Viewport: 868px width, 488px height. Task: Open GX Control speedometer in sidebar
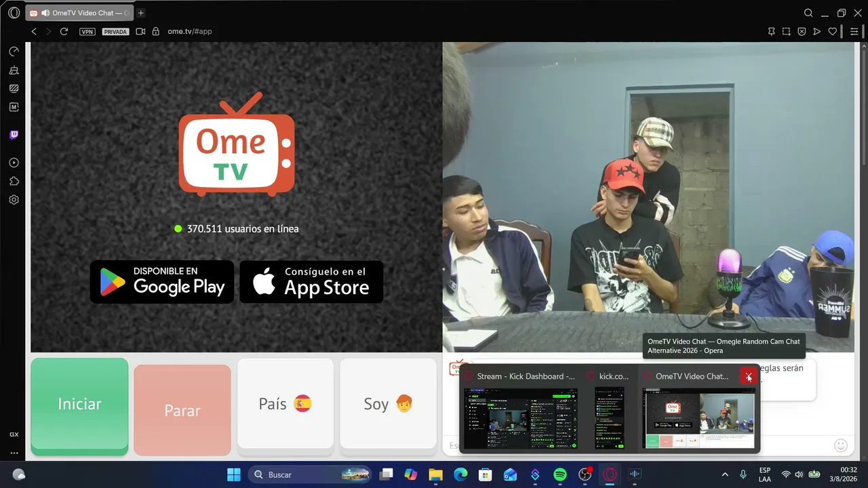(x=14, y=52)
